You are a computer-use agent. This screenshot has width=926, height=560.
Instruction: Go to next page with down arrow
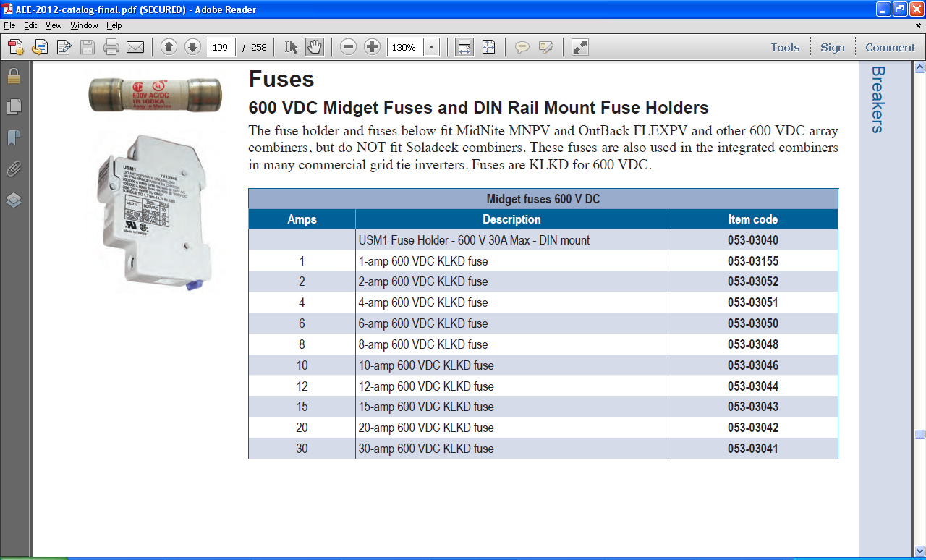coord(192,47)
